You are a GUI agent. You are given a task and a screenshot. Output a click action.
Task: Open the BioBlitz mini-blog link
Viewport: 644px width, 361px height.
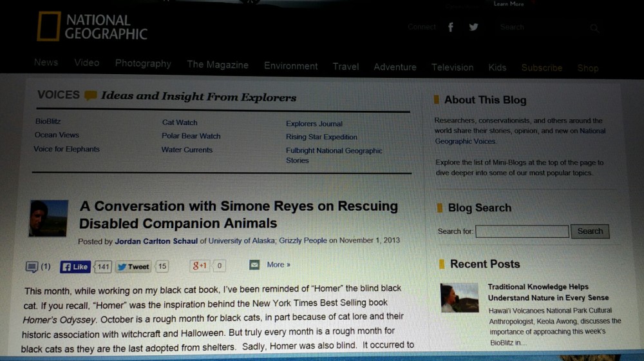48,121
